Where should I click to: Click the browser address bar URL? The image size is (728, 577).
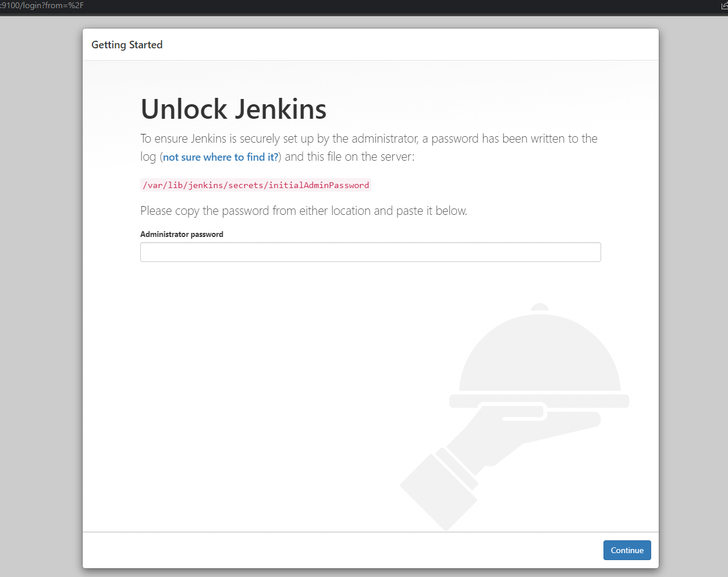[x=42, y=6]
